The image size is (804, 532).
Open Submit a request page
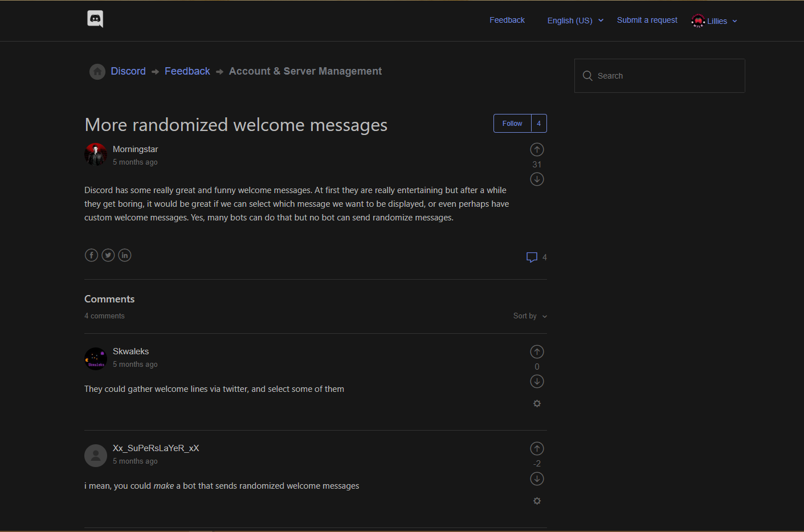[x=647, y=20]
